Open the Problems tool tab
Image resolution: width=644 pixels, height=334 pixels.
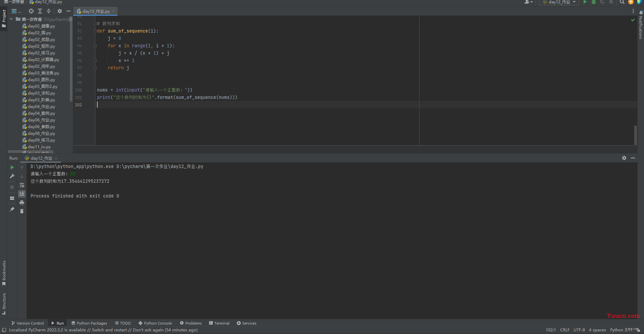point(191,323)
